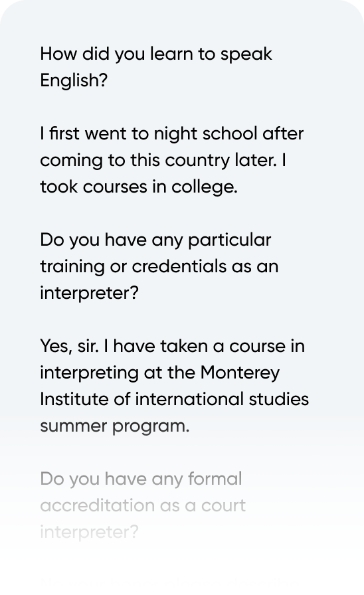This screenshot has width=364, height=595.
Task: Select the line "training or credentials as an"
Action: [x=159, y=267]
